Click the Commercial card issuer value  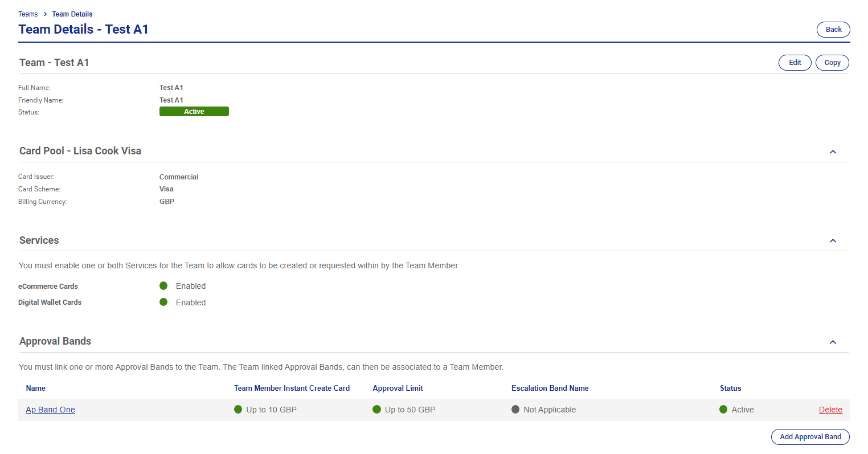pyautogui.click(x=179, y=177)
